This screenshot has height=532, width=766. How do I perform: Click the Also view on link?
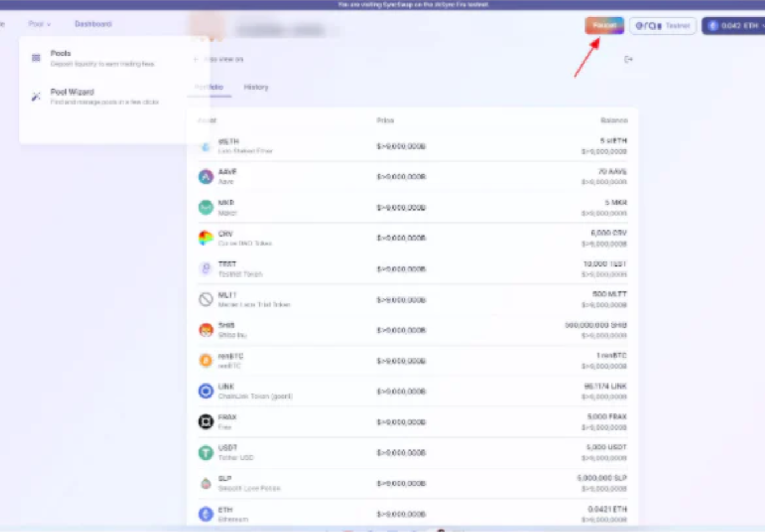(219, 59)
